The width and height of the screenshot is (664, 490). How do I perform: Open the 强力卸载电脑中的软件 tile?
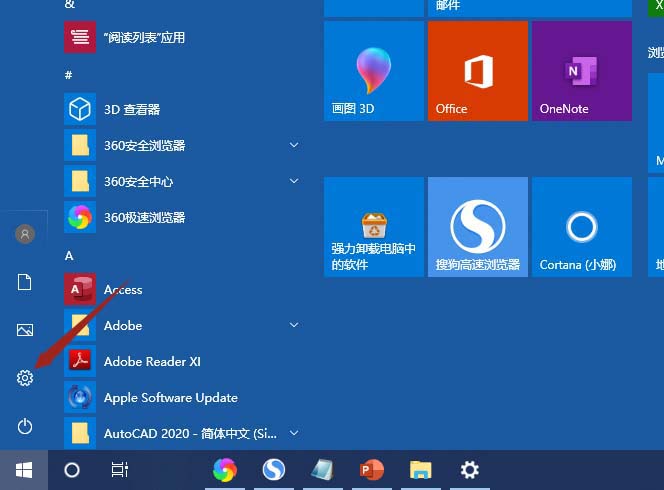(x=374, y=227)
